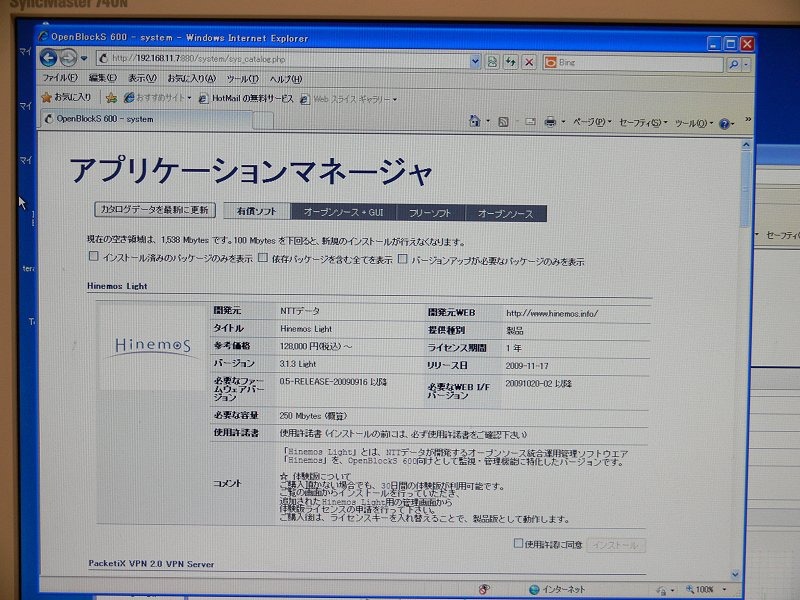Click the 100% zoom level button
Screen dimensions: 800x600
pos(700,589)
